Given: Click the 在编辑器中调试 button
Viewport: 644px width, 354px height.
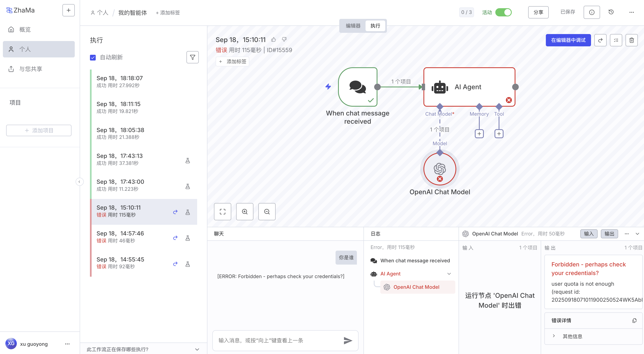Looking at the screenshot, I should click(568, 40).
